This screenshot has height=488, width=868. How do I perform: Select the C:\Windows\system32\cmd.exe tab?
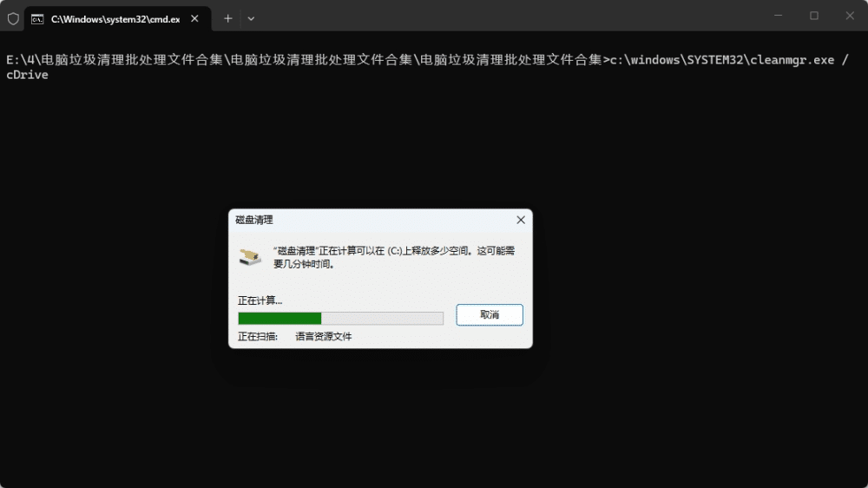(x=117, y=19)
